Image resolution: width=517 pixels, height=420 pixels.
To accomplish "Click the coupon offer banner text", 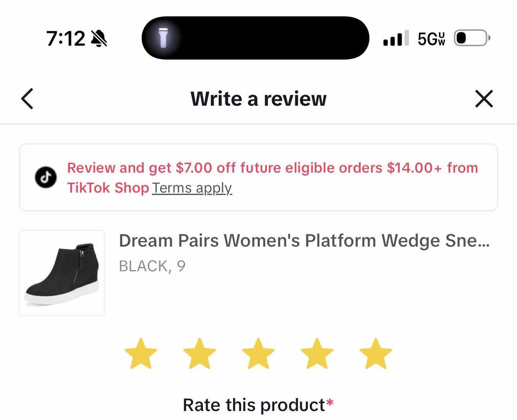I will coord(271,168).
